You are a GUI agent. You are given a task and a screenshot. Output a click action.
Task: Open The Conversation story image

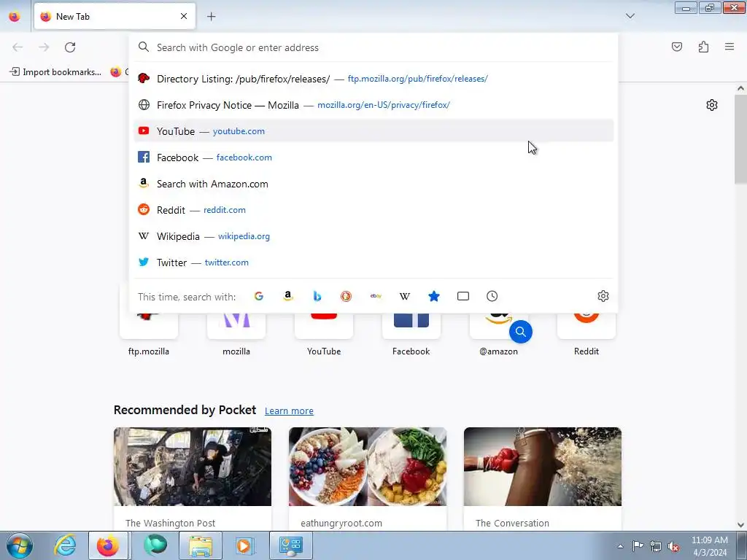pos(543,467)
